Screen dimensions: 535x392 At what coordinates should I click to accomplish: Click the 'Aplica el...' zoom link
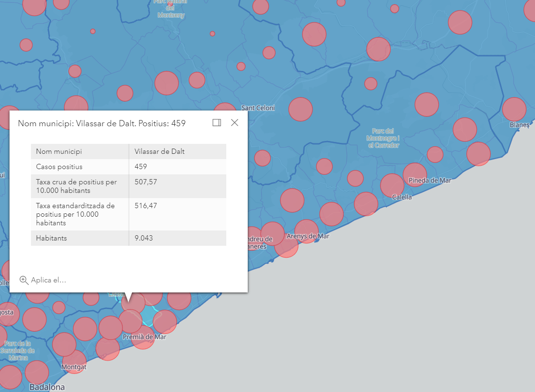click(49, 280)
